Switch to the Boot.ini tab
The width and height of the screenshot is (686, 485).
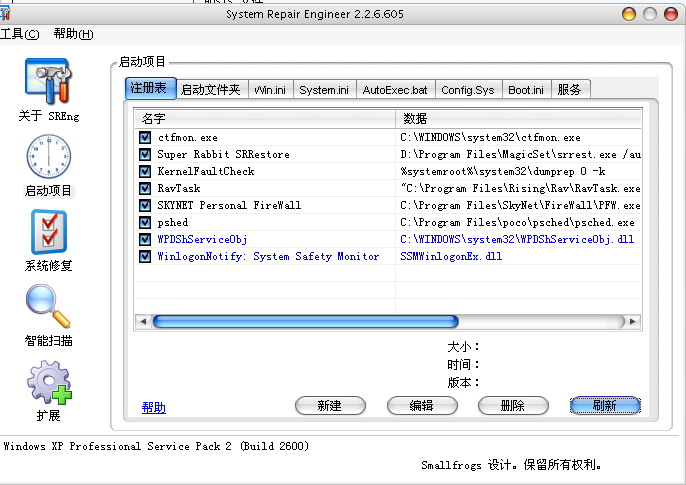click(x=527, y=90)
